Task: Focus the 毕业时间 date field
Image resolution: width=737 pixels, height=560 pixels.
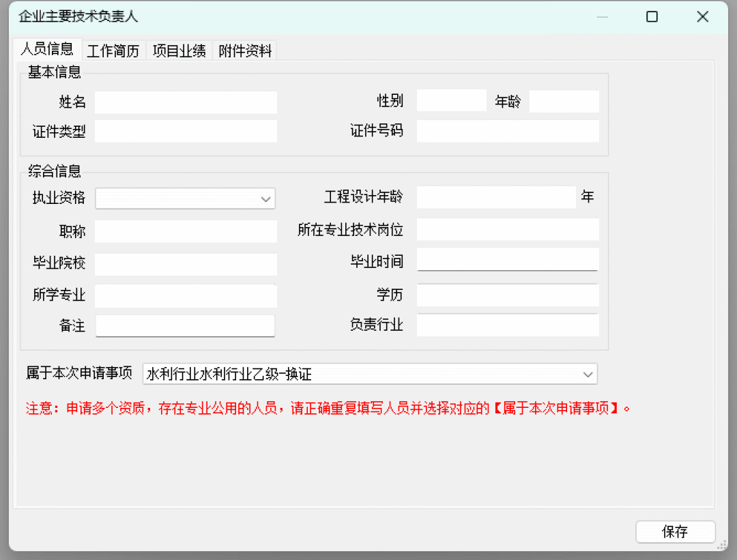Action: pyautogui.click(x=508, y=260)
